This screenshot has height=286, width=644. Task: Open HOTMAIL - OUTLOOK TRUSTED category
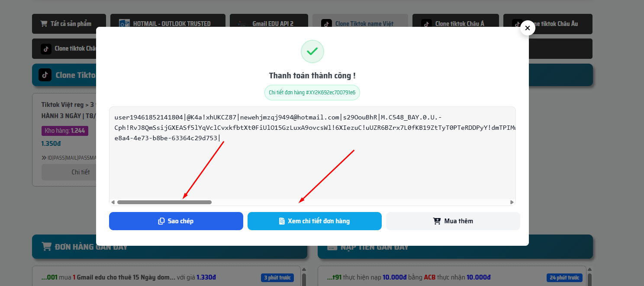[168, 24]
